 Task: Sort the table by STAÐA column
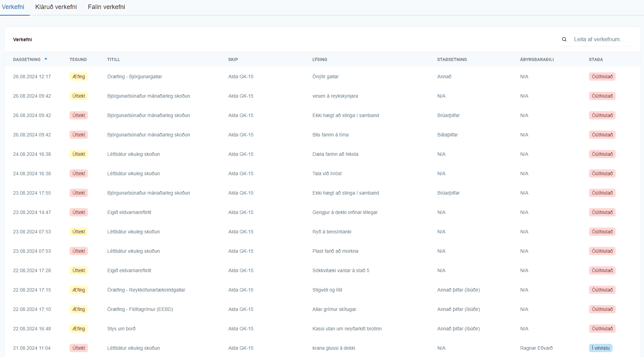596,59
